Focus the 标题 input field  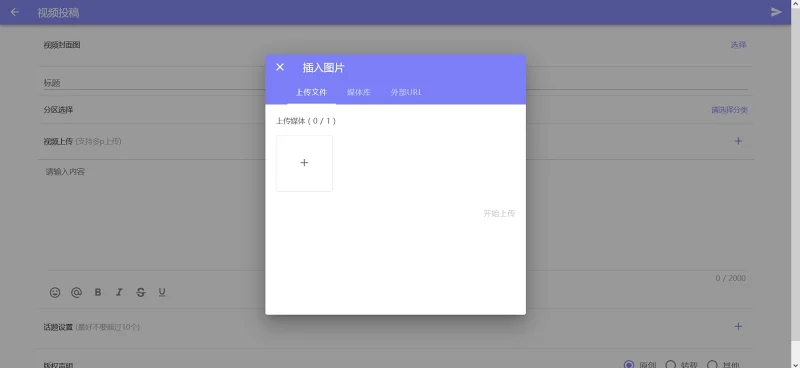[x=395, y=83]
